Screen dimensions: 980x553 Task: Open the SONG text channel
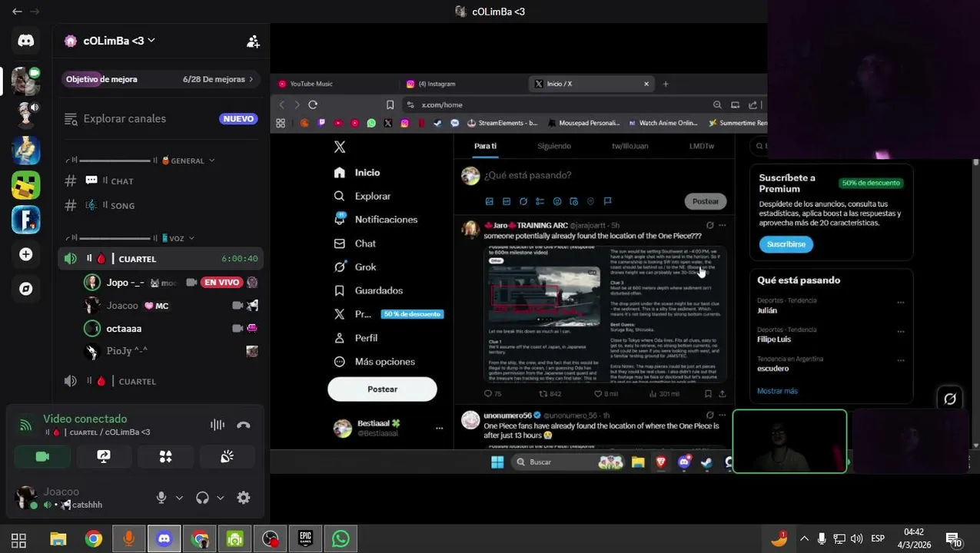tap(161, 206)
